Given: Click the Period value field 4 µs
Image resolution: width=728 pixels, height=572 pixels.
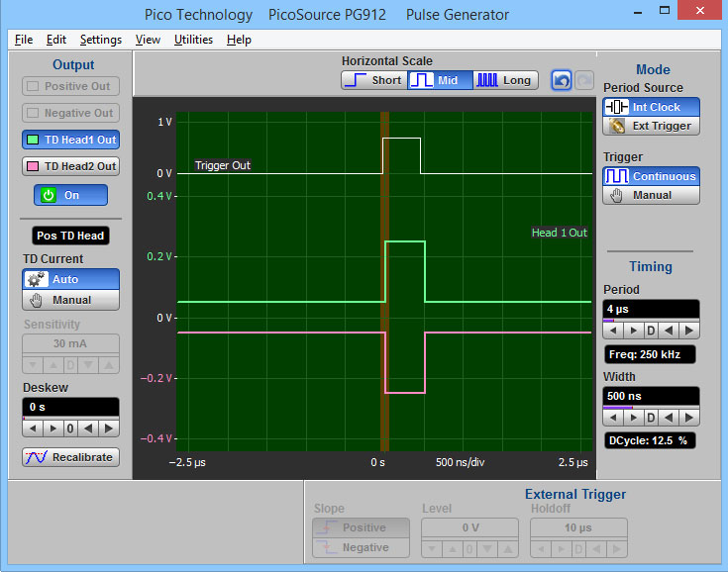Looking at the screenshot, I should 651,309.
